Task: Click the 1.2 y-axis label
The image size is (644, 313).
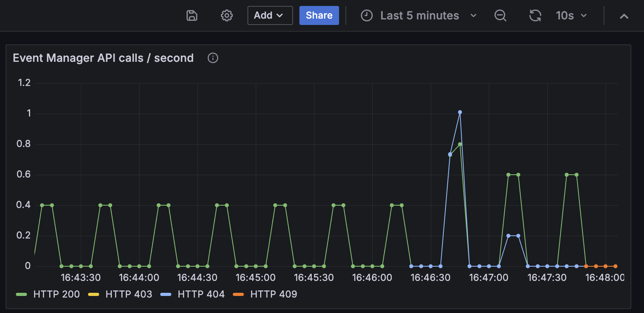Action: 24,82
